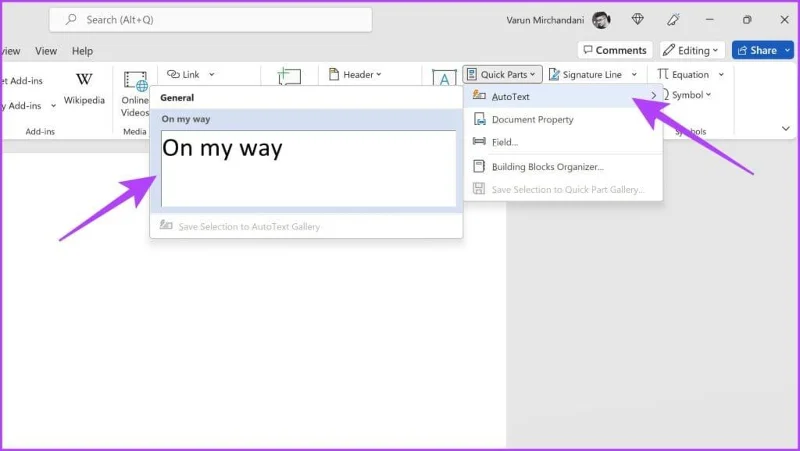Click the Get Add-ins button
Viewport: 800px width, 451px height.
[x=22, y=81]
